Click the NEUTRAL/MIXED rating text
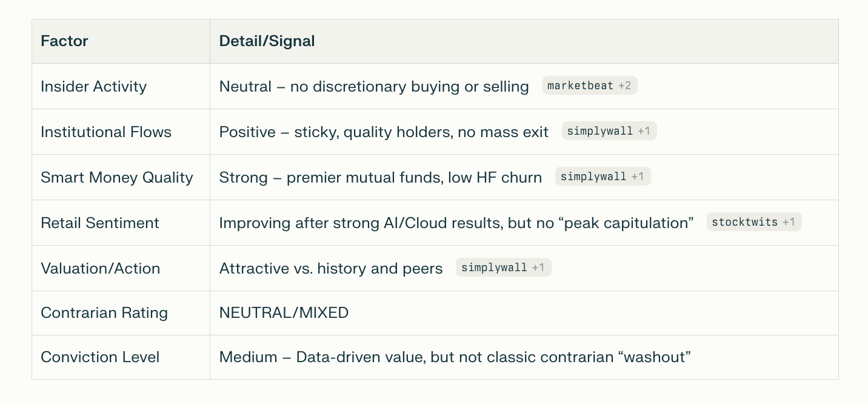Screen dimensions: 868x404 click(284, 313)
